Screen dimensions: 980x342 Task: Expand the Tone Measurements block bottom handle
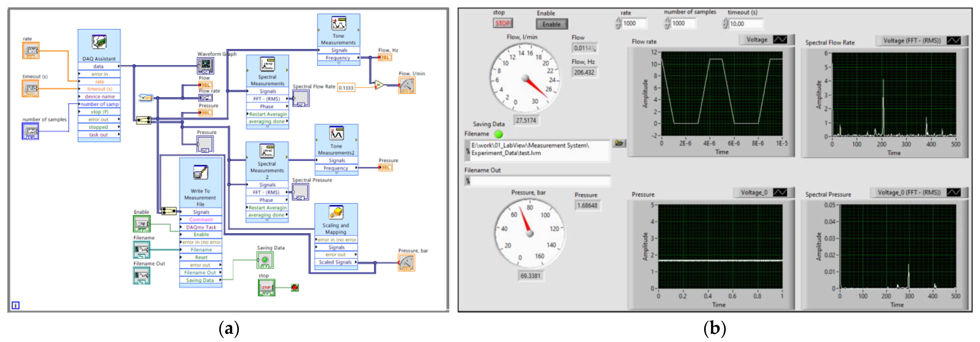click(338, 64)
